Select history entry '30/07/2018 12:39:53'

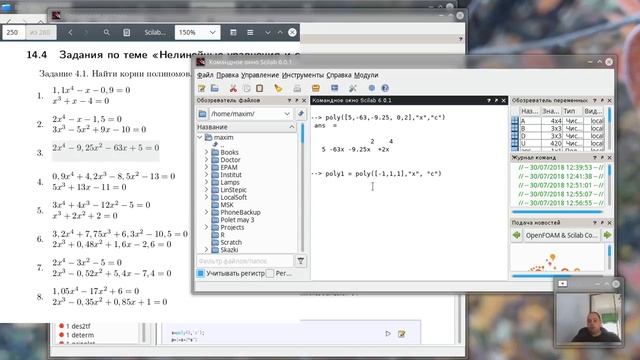[x=561, y=167]
